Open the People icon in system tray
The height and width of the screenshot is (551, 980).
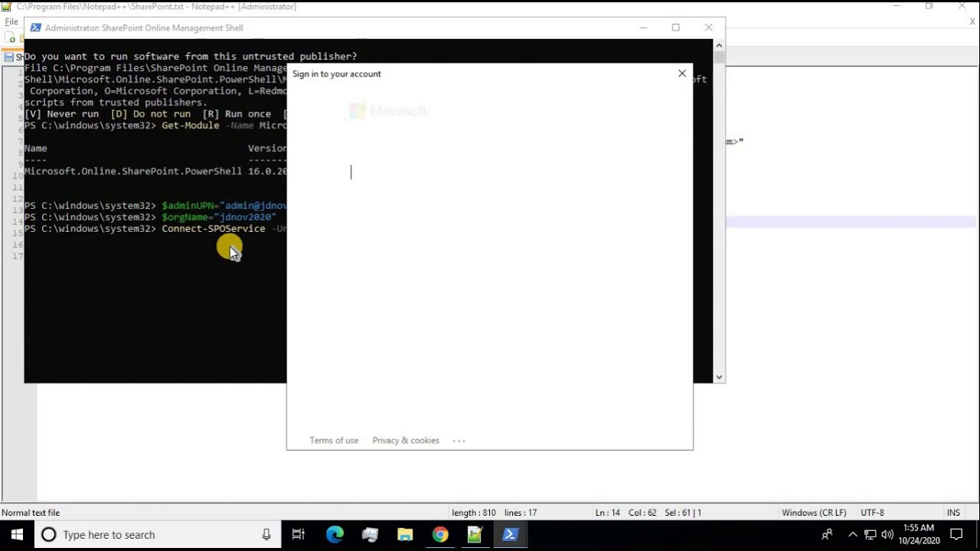tap(827, 535)
